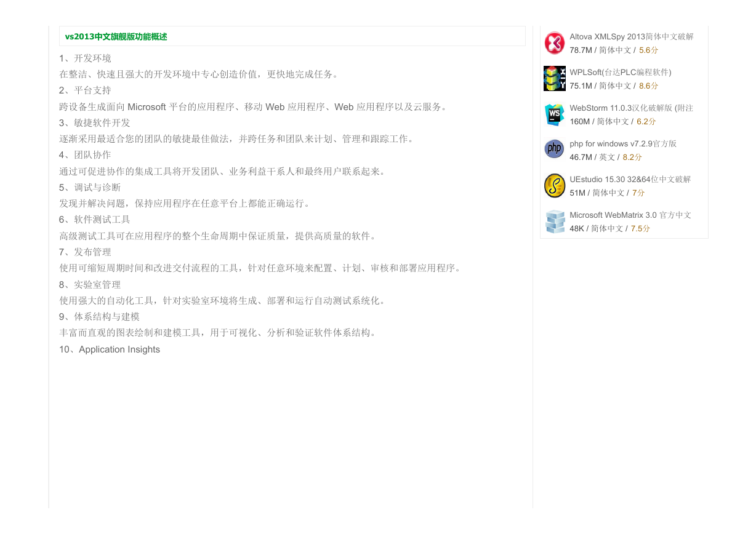
Task: Open the Altova XMLSpy red X icon
Action: [555, 43]
